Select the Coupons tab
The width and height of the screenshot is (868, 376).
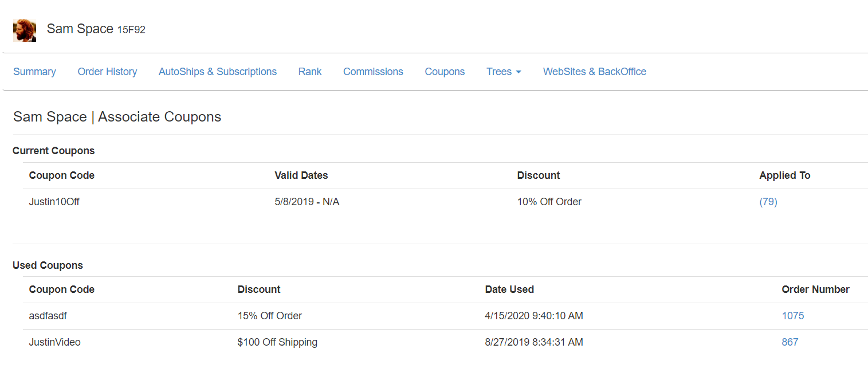tap(445, 72)
